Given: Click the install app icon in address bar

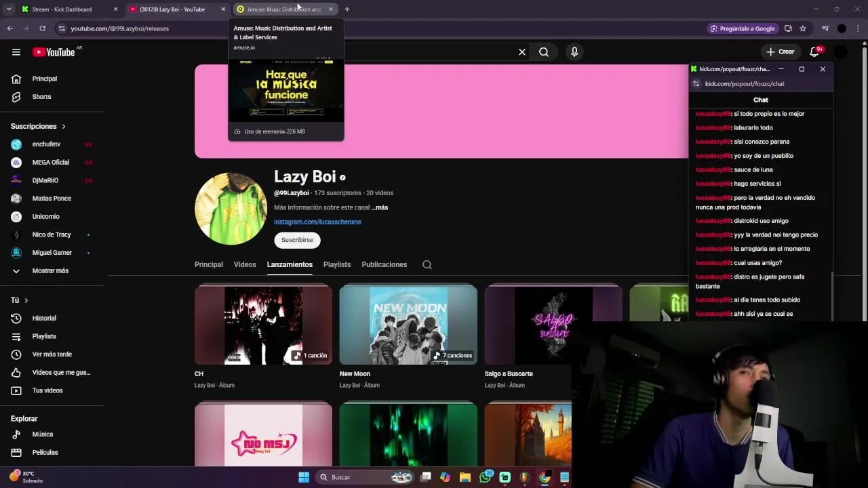Looking at the screenshot, I should 788,28.
